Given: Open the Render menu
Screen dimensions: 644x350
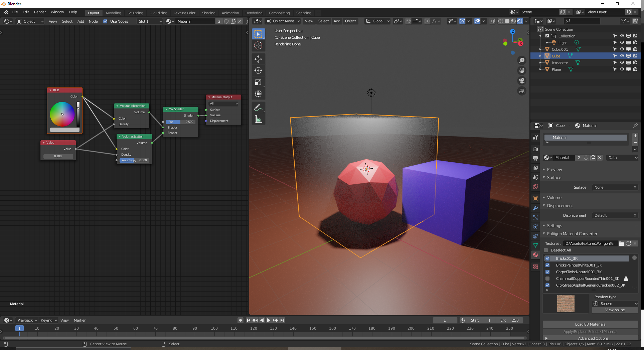Looking at the screenshot, I should (40, 12).
